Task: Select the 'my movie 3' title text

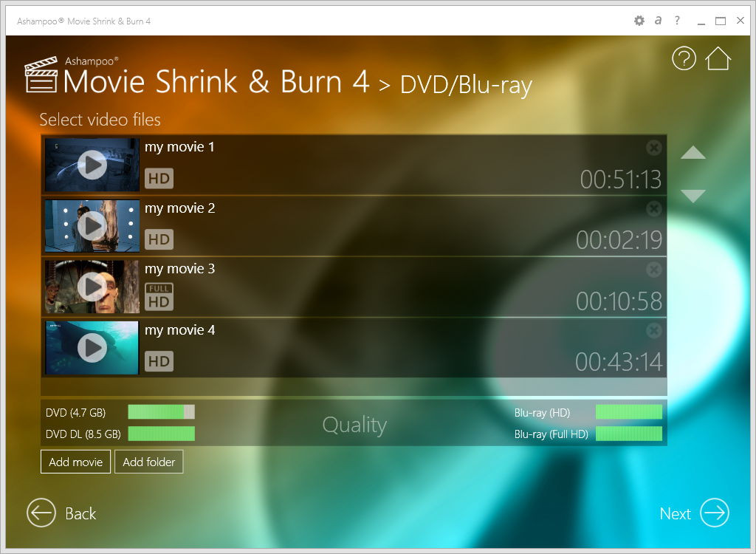Action: tap(180, 269)
